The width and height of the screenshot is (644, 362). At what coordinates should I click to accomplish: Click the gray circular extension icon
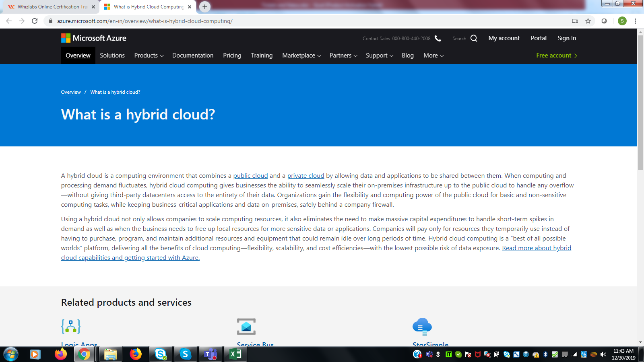point(604,21)
